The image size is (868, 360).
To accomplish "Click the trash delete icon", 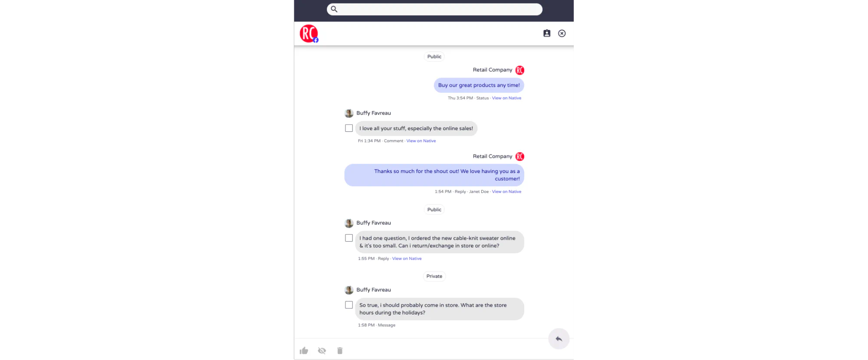I will tap(340, 350).
